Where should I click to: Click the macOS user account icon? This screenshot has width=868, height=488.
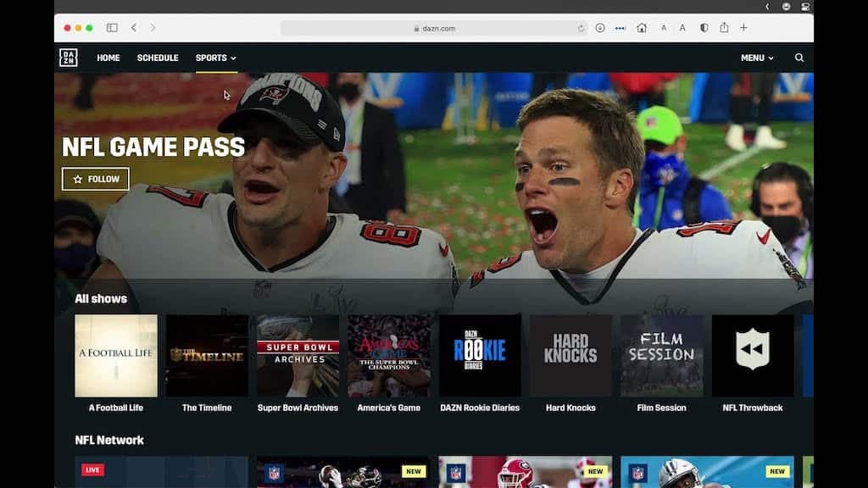pos(786,7)
